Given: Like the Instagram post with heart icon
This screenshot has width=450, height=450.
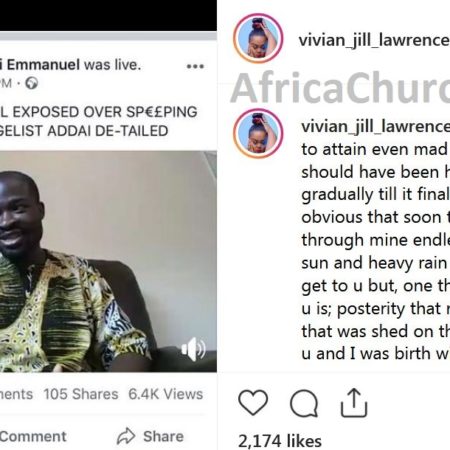Looking at the screenshot, I should pos(253,402).
